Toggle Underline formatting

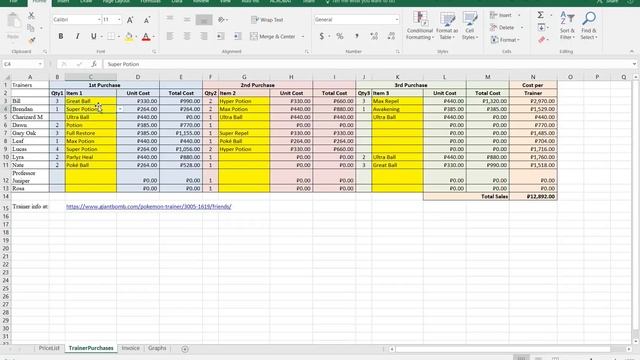tap(93, 36)
